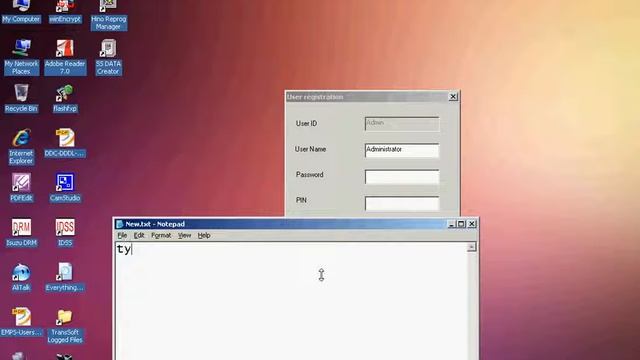Screen dimensions: 640x360
Task: Select the TransSoft Logged Files folder
Action: click(65, 326)
